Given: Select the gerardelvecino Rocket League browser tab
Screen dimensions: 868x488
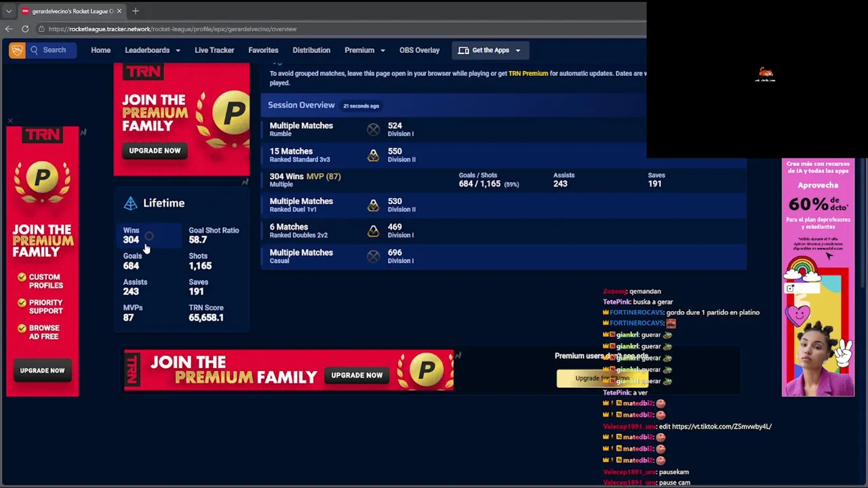Looking at the screenshot, I should point(73,11).
